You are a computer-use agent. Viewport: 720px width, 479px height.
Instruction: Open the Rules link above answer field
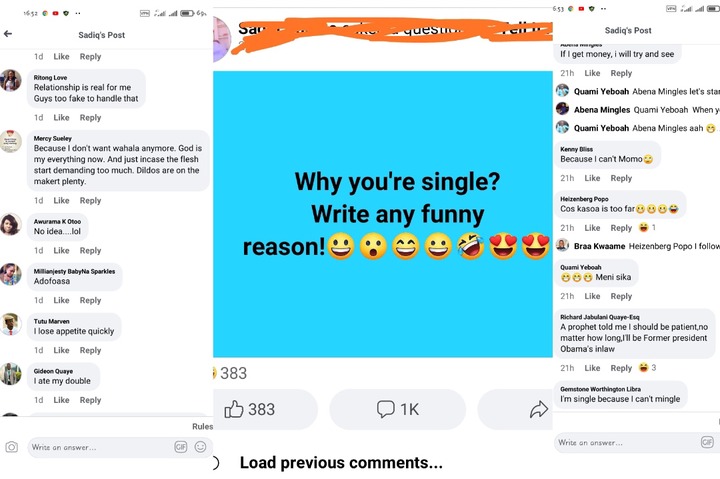202,426
